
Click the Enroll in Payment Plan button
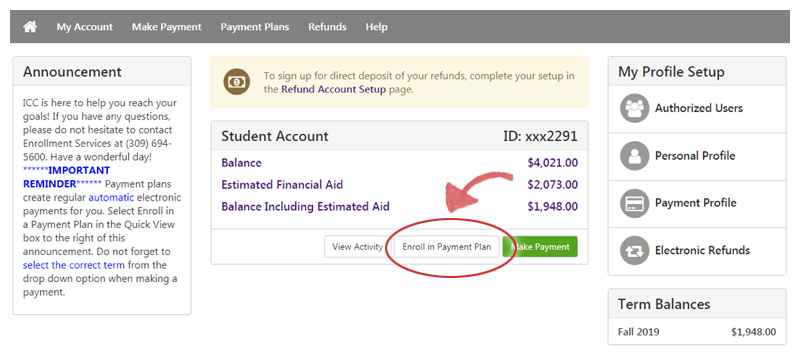click(x=446, y=247)
